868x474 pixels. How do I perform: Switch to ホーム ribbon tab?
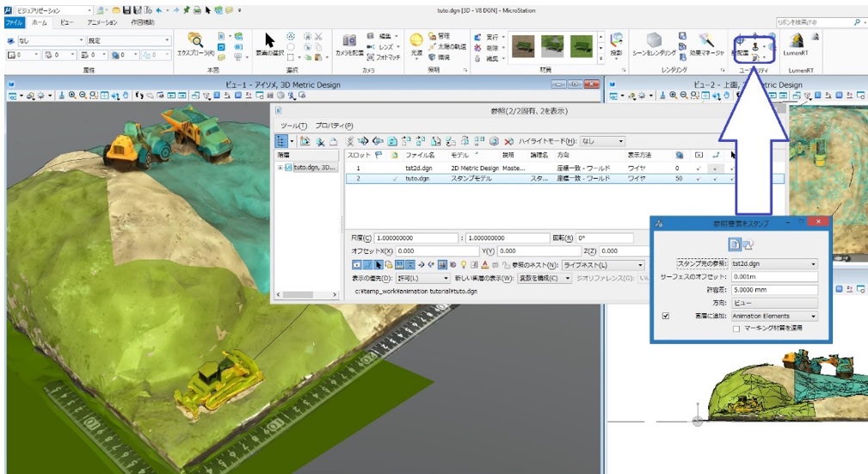click(40, 22)
